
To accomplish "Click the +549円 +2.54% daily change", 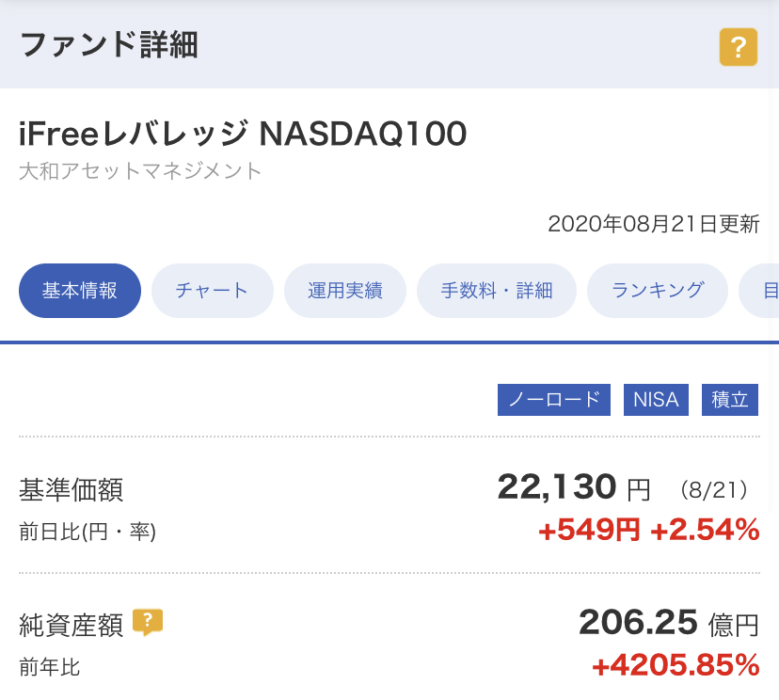I will point(648,531).
